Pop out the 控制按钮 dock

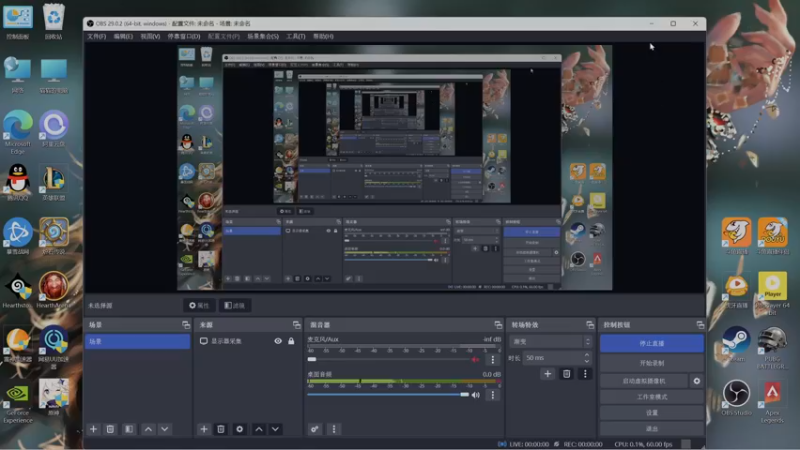[700, 325]
